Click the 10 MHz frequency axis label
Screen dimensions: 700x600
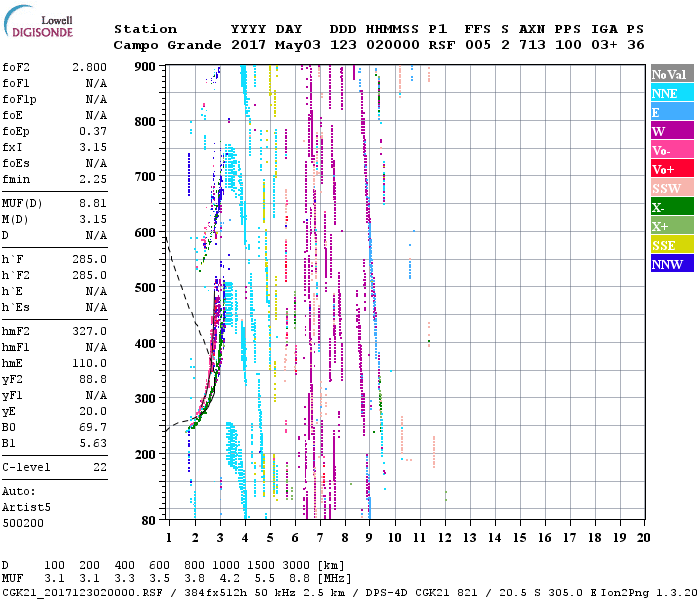(395, 538)
